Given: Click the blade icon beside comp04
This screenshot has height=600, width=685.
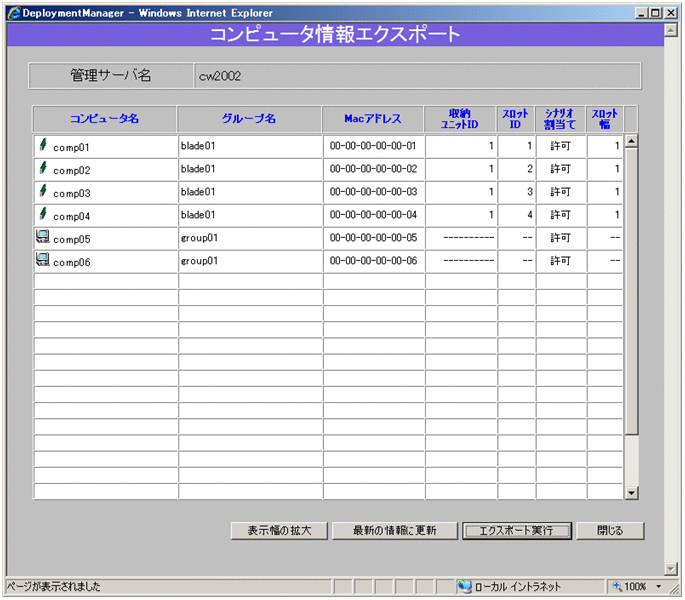Looking at the screenshot, I should [x=42, y=213].
